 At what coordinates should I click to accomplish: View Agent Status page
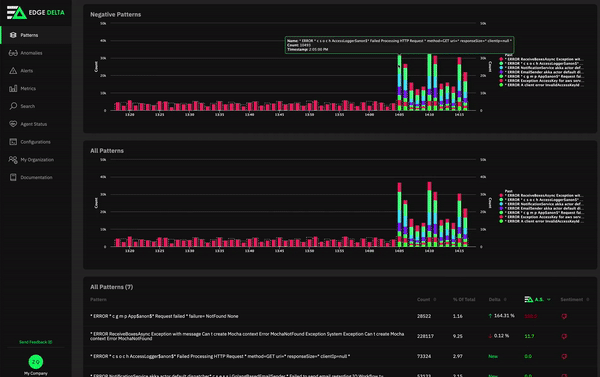(x=33, y=124)
